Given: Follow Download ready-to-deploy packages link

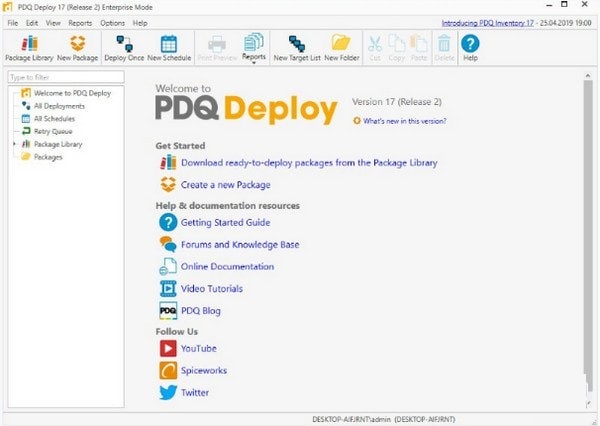Looking at the screenshot, I should [x=309, y=163].
